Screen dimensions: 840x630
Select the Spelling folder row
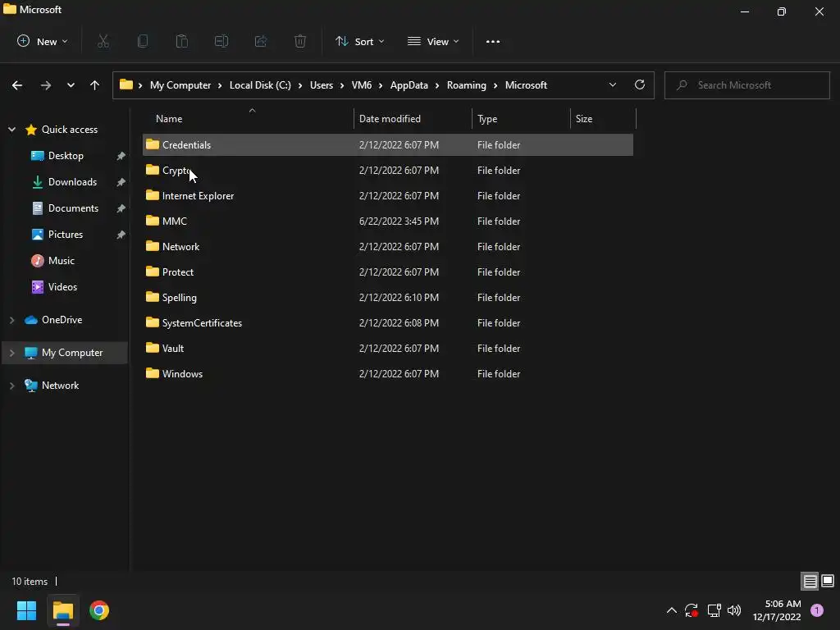coord(388,297)
